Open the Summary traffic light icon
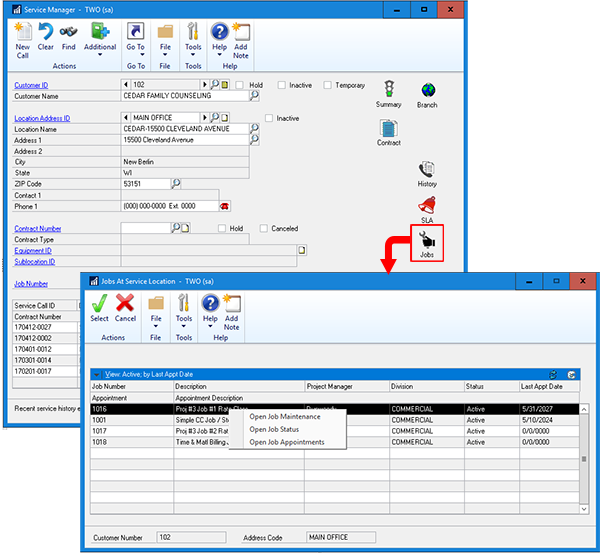Screen dimensions: 600x553 tap(389, 91)
